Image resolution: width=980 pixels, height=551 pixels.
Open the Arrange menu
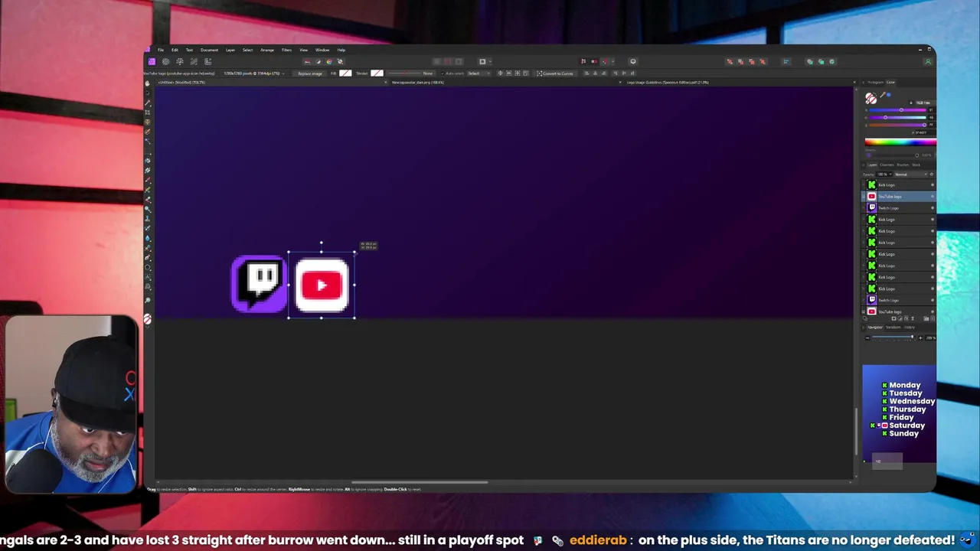pyautogui.click(x=267, y=50)
